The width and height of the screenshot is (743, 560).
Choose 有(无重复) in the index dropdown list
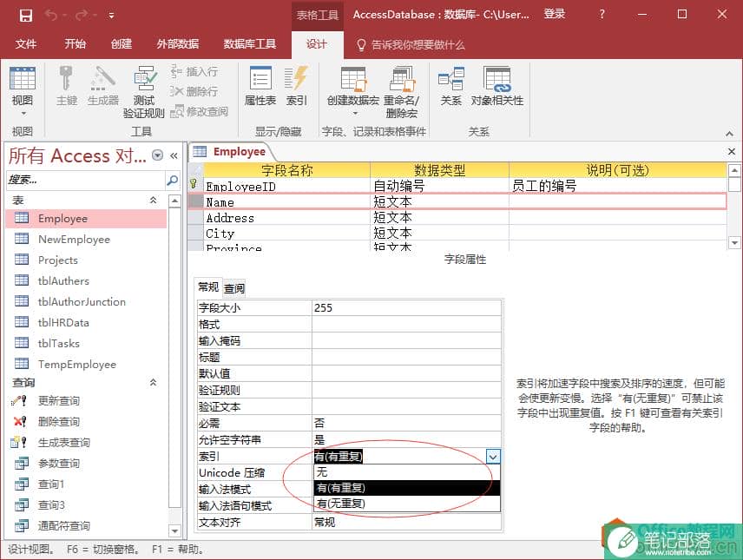click(x=406, y=504)
